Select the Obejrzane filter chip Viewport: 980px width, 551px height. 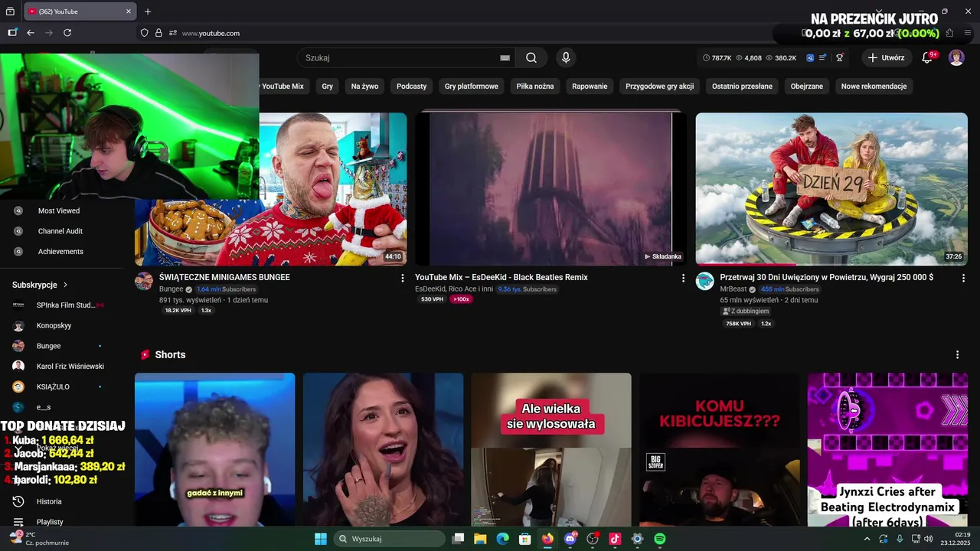(x=807, y=86)
